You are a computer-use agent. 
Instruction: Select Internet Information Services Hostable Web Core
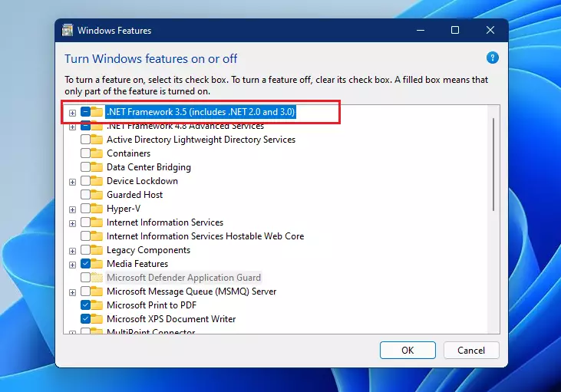pos(205,236)
